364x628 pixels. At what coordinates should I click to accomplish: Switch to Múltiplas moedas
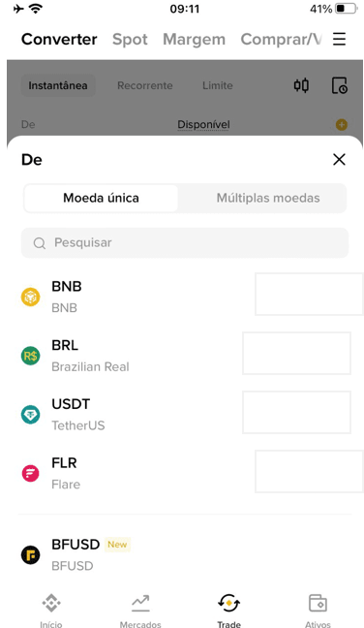(268, 198)
